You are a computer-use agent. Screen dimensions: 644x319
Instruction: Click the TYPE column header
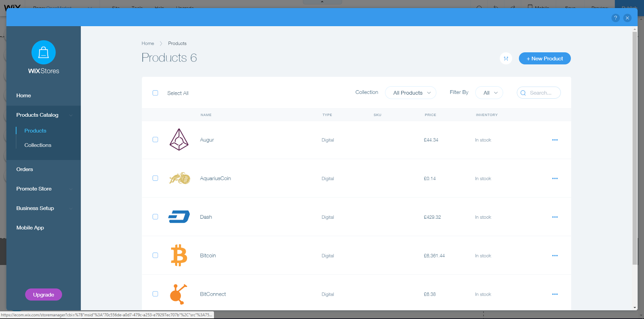coord(327,115)
